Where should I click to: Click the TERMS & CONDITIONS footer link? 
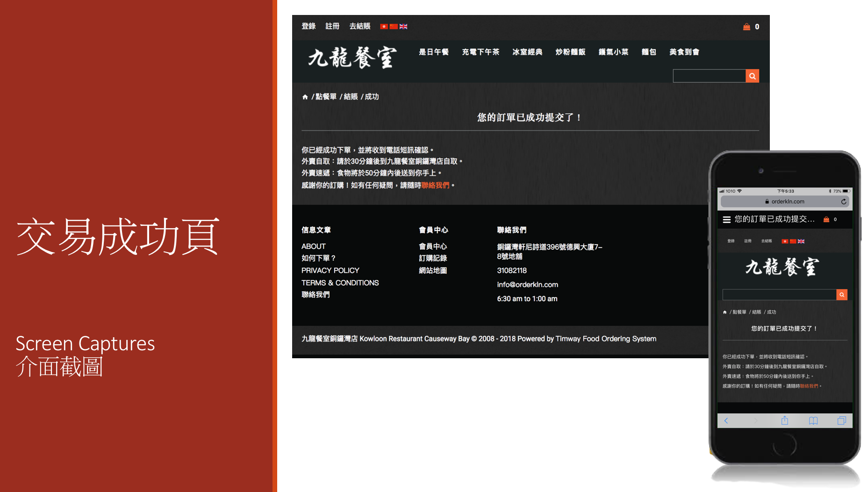click(x=340, y=283)
